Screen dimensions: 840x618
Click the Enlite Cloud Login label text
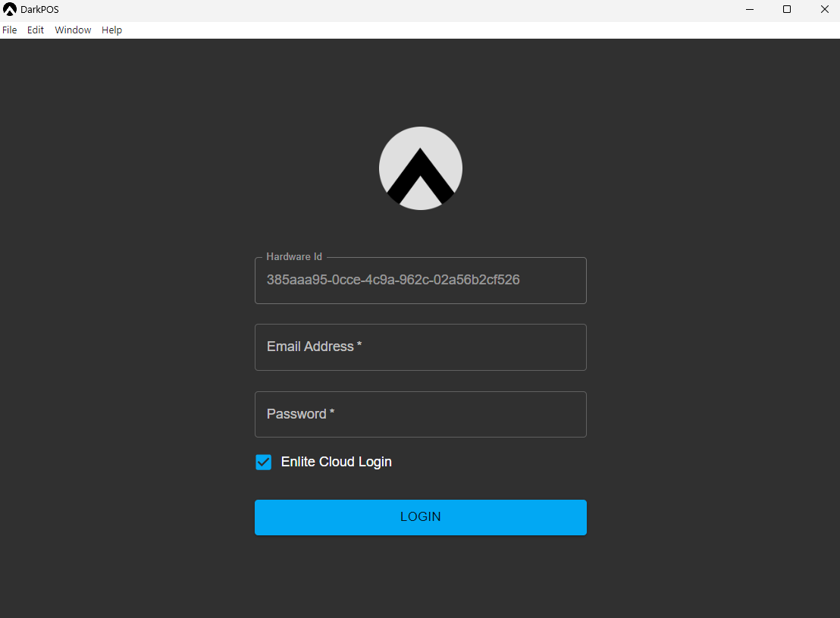[337, 462]
